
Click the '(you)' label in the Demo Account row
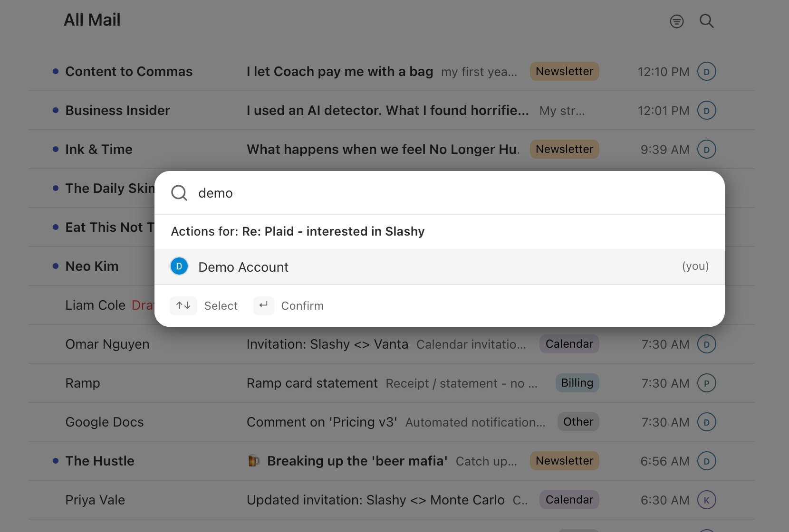coord(695,266)
